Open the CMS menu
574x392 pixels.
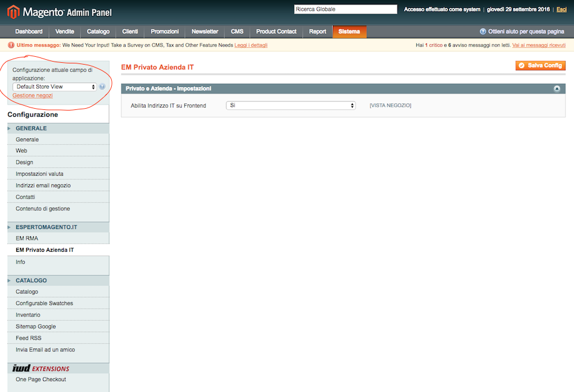pos(237,31)
